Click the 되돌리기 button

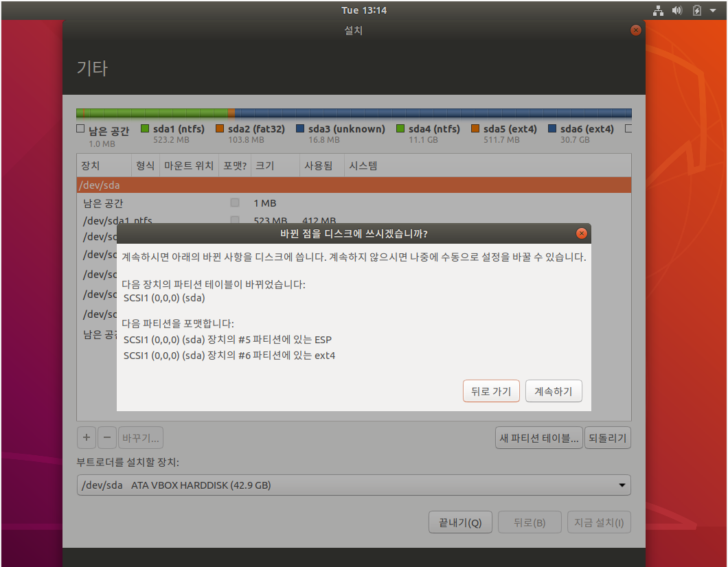pos(607,437)
